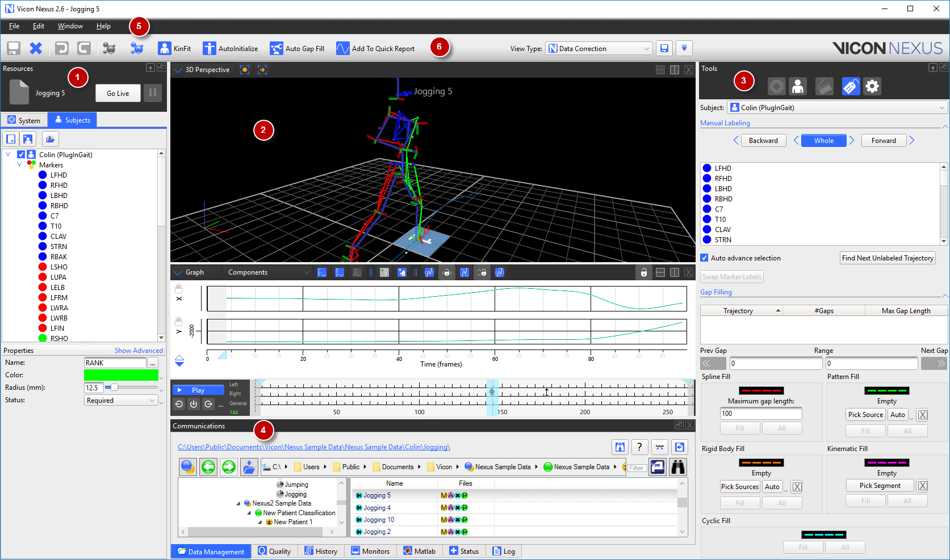Switch to the Quality tab

[274, 551]
